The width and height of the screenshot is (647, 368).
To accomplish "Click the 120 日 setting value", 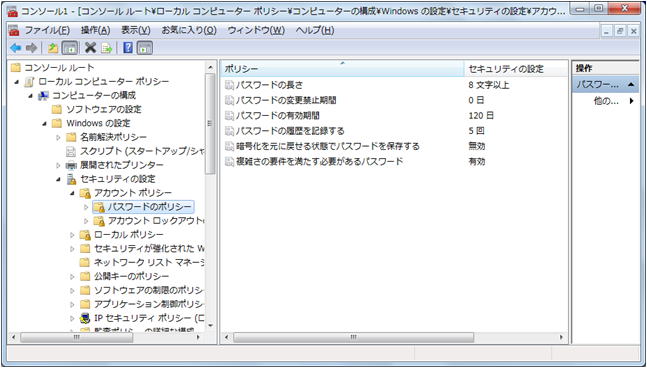I will pyautogui.click(x=481, y=116).
